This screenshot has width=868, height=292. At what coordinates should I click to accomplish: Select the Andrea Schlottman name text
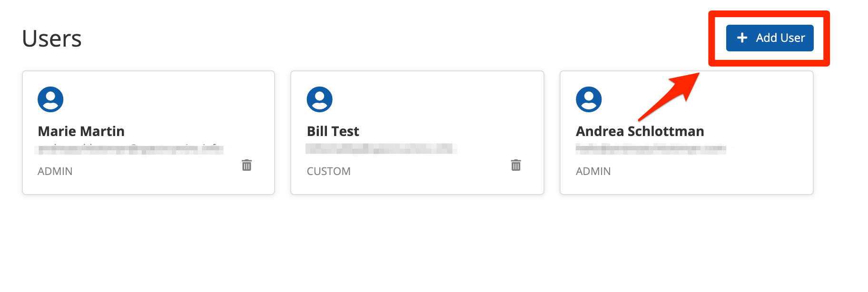click(x=640, y=131)
